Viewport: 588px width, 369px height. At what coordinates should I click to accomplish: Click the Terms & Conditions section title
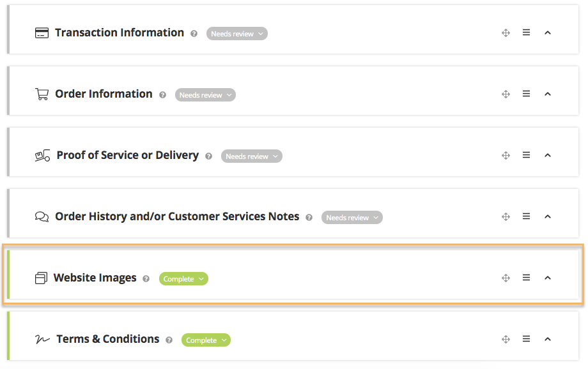click(x=107, y=339)
